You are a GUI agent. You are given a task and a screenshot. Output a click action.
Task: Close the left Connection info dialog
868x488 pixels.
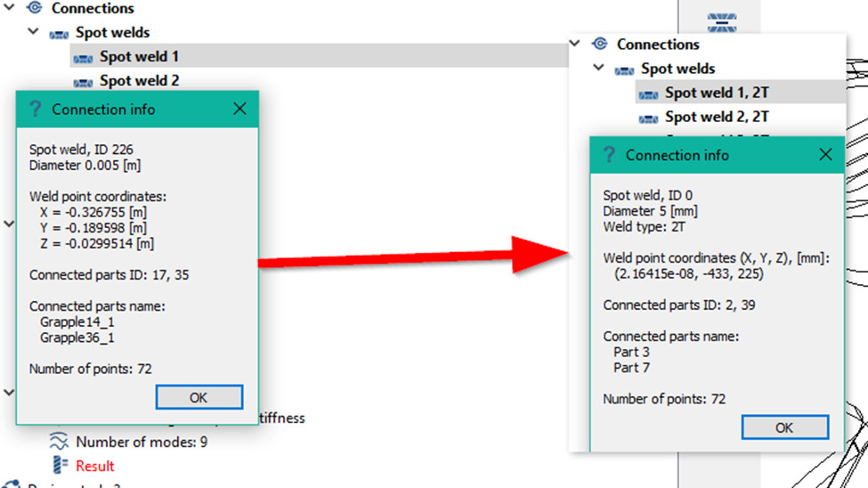click(239, 109)
